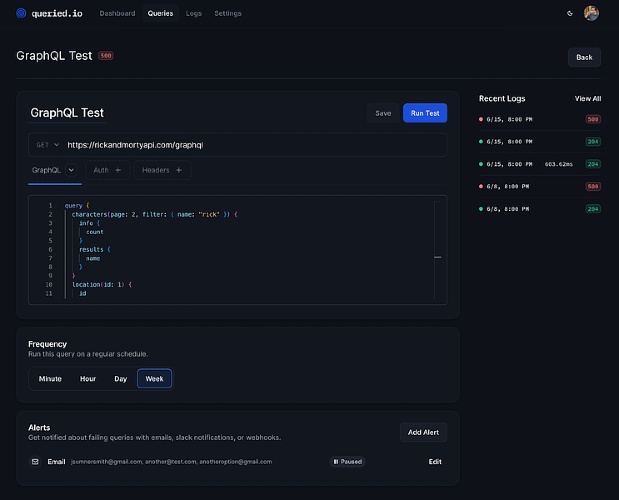Click line number 11 in editor gutter
This screenshot has width=619, height=500.
[x=49, y=293]
